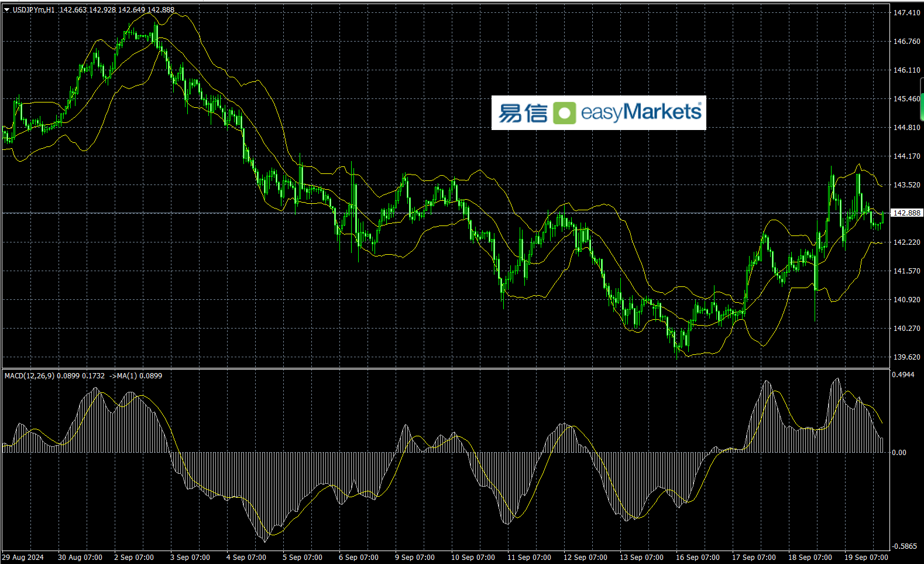
Task: Click the 139.620 price scale label
Action: pyautogui.click(x=906, y=357)
